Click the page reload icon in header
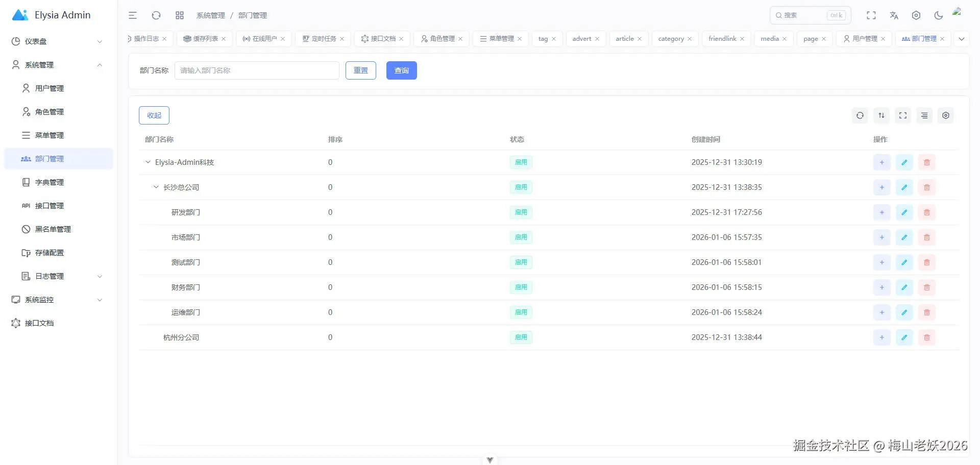980x465 pixels. click(156, 15)
